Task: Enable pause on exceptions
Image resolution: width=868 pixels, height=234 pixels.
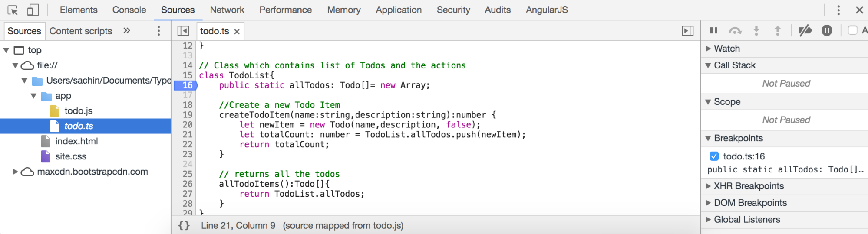Action: click(x=827, y=30)
